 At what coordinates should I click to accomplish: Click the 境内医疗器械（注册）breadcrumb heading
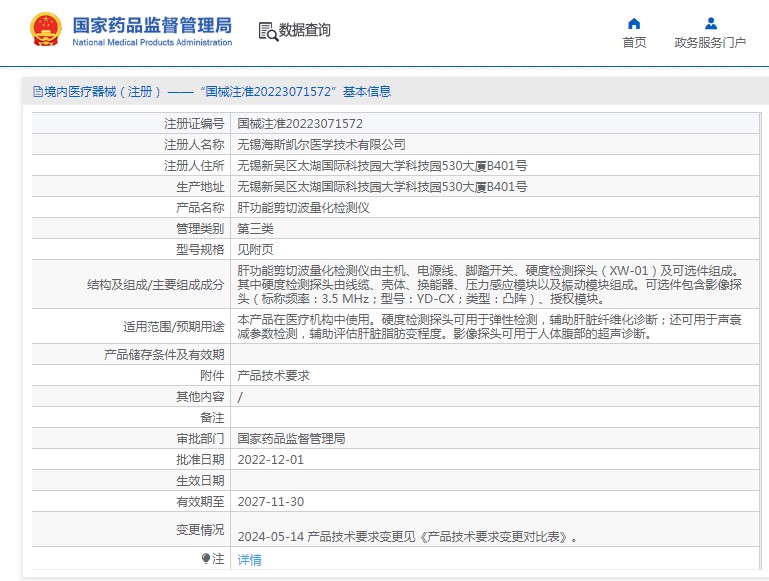click(x=102, y=92)
